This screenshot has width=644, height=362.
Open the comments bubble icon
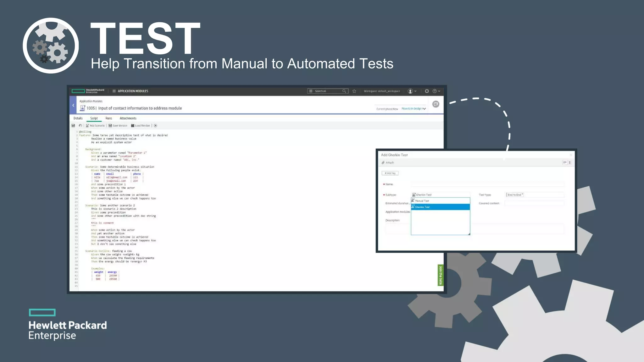pyautogui.click(x=436, y=104)
